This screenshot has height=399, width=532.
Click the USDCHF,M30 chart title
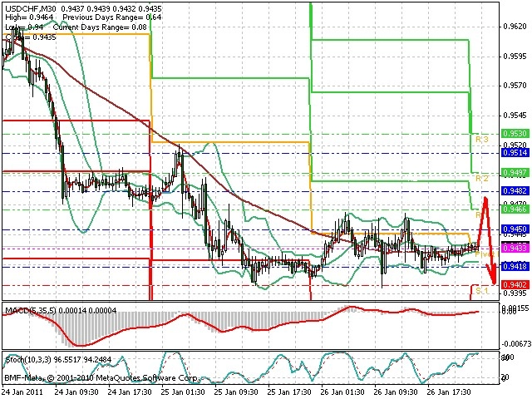(32, 9)
